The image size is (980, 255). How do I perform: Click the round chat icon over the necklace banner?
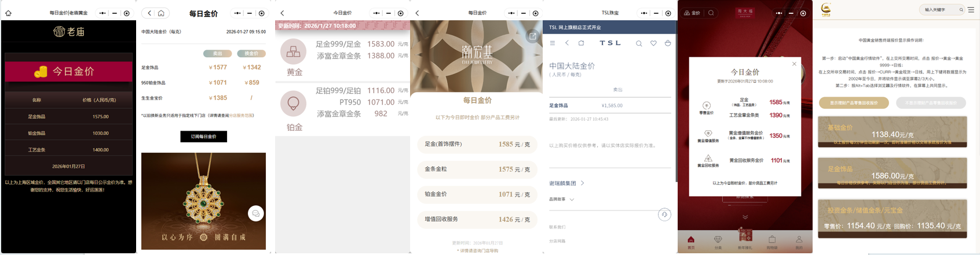255,213
